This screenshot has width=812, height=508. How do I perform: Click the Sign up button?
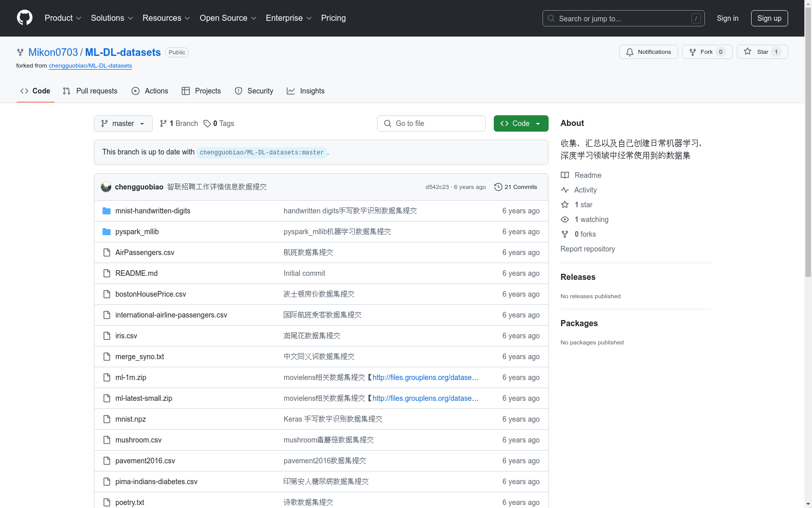(x=769, y=18)
